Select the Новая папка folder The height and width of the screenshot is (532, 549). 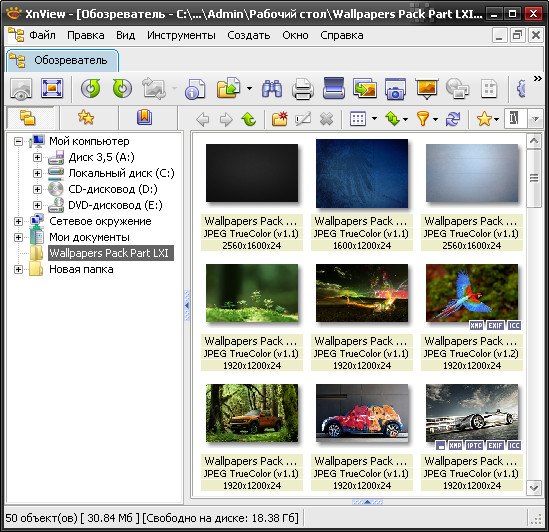click(81, 269)
